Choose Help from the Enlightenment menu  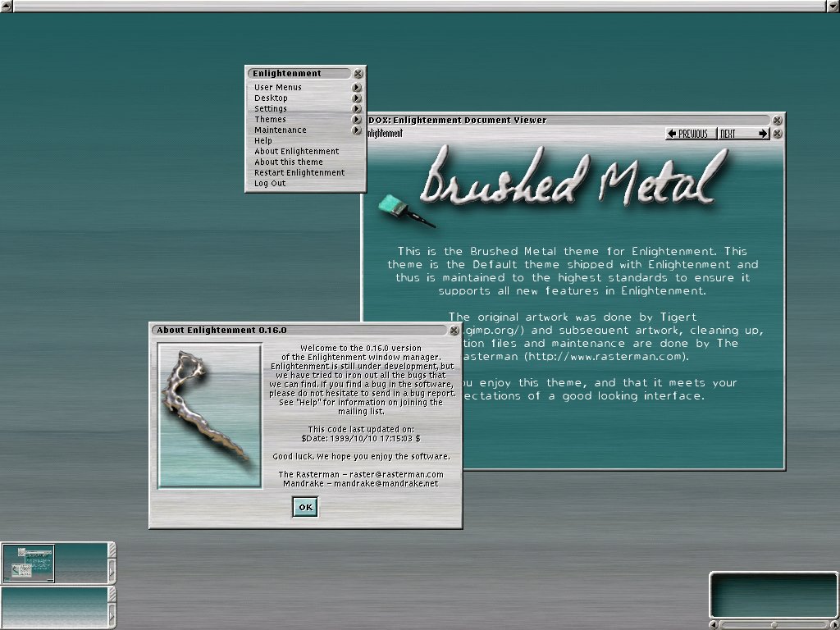[x=263, y=140]
